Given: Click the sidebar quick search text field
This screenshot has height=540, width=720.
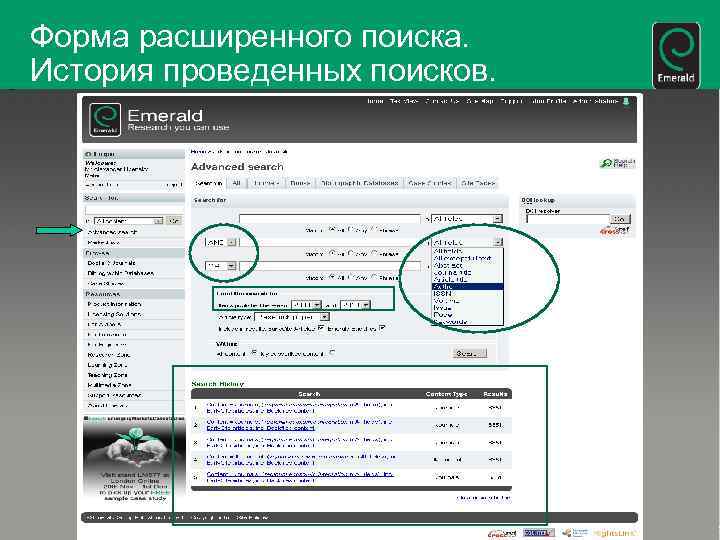Looking at the screenshot, I should coord(133,210).
